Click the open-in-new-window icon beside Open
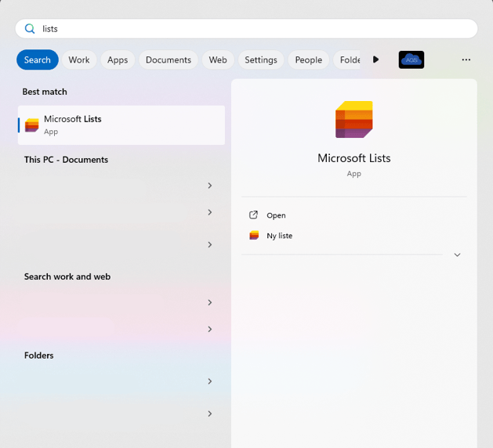493x448 pixels. coord(253,215)
